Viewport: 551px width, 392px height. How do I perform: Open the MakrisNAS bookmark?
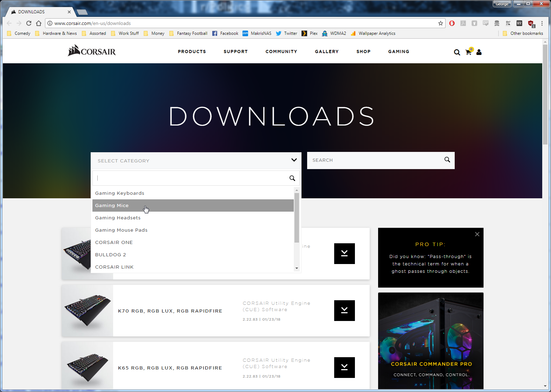click(x=257, y=33)
